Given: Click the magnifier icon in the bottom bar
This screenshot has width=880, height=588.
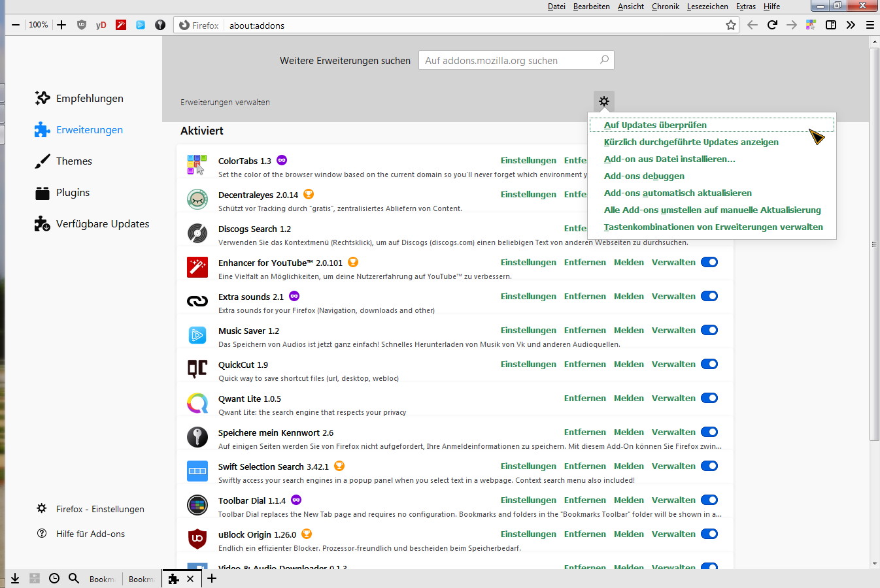Looking at the screenshot, I should pos(74,578).
